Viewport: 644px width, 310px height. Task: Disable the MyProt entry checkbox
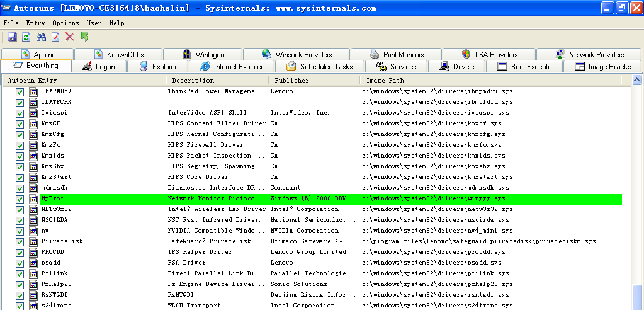point(20,199)
